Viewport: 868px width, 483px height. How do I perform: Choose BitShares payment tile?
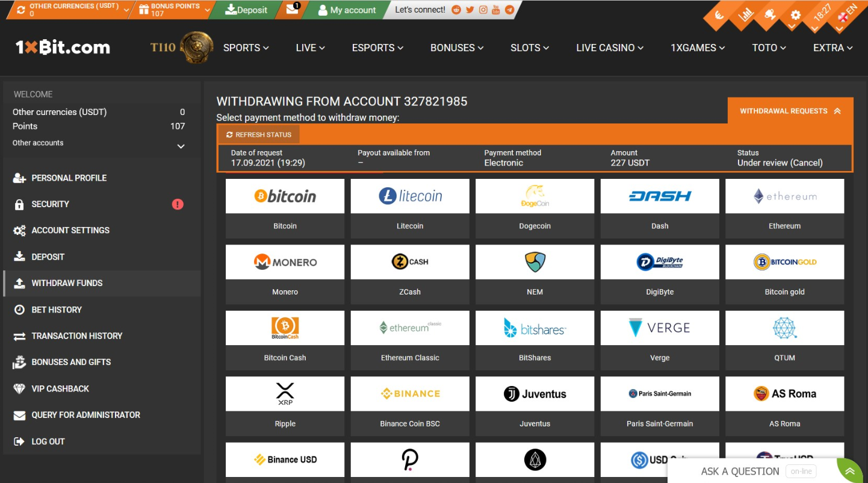point(535,340)
